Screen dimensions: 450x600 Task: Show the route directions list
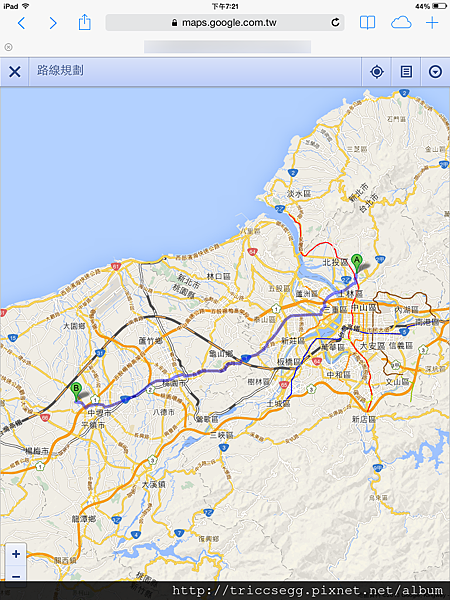[x=406, y=72]
